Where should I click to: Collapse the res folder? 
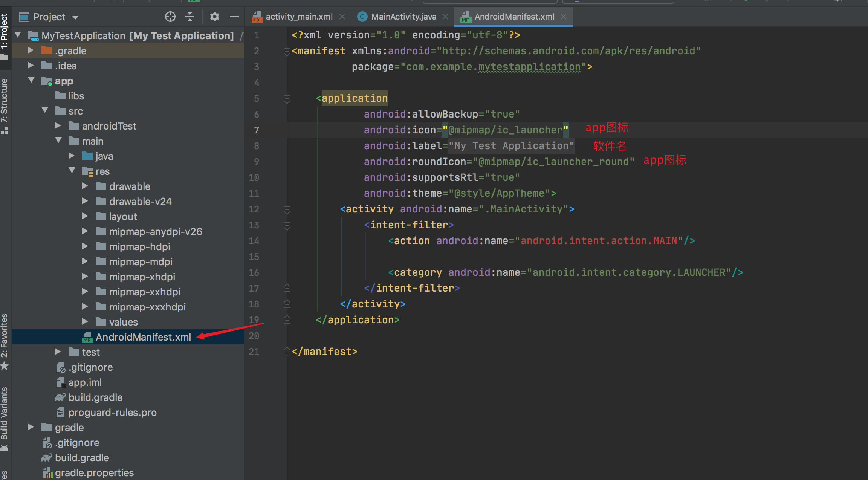click(x=72, y=171)
